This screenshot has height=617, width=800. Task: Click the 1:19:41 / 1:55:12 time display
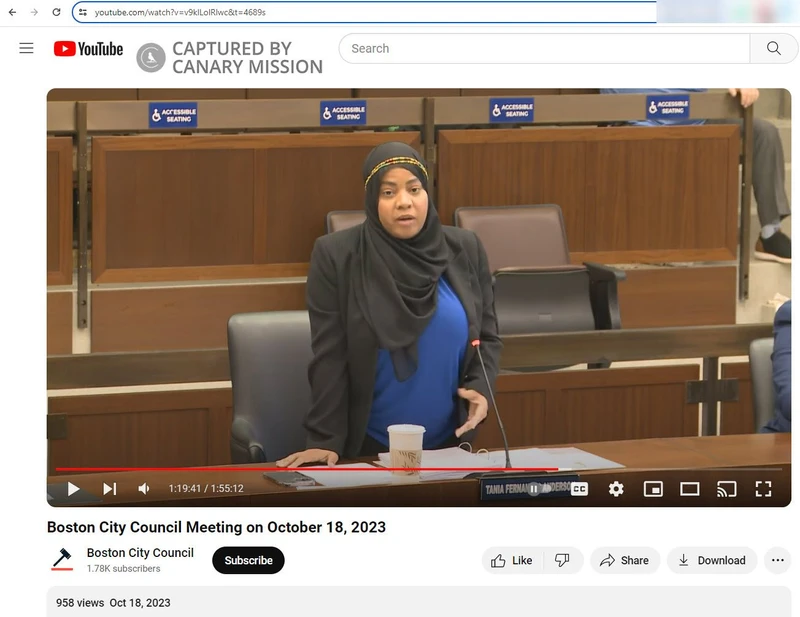(x=206, y=488)
